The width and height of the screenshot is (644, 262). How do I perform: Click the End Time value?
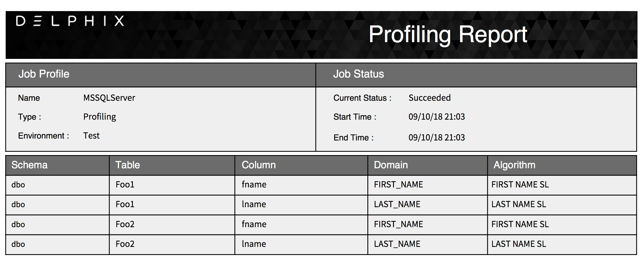[437, 137]
